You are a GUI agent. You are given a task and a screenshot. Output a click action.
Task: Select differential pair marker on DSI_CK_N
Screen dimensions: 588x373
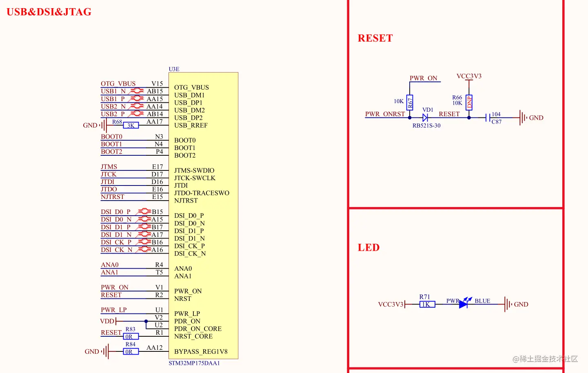[144, 249]
